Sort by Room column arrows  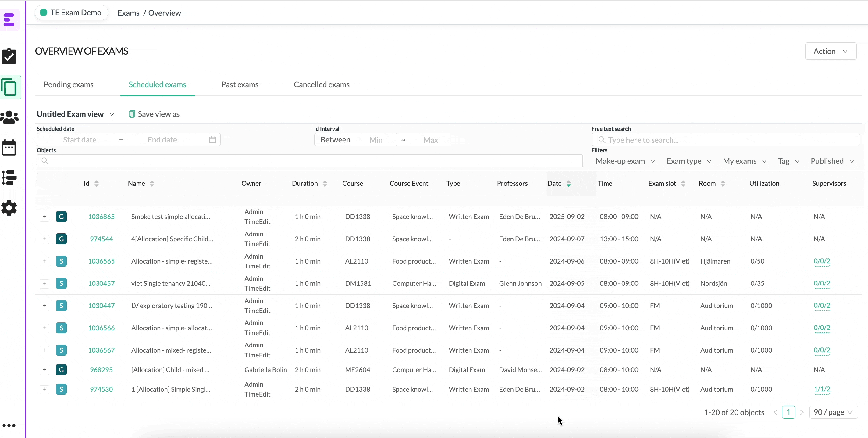coord(723,183)
